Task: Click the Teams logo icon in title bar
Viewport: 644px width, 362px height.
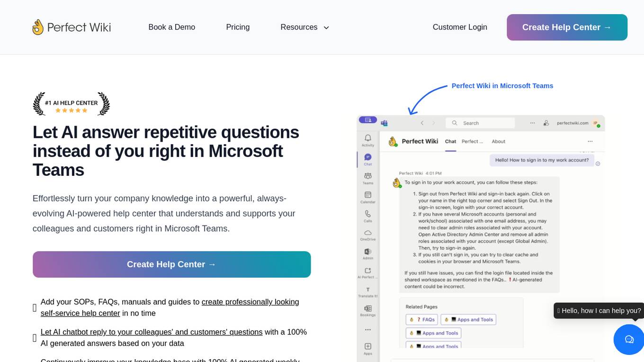Action: point(385,123)
